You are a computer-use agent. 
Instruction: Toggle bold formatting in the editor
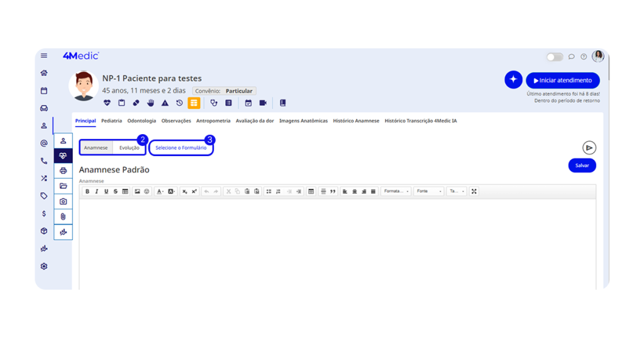pyautogui.click(x=87, y=191)
